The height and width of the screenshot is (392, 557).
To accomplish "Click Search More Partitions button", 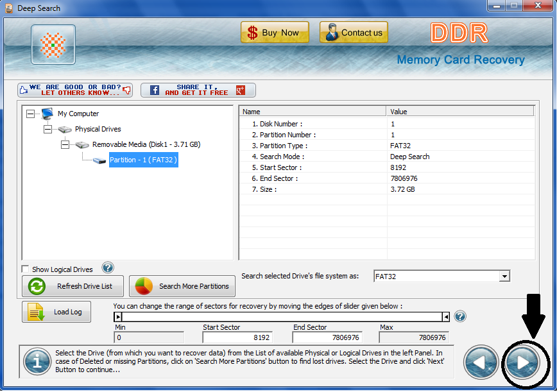I will click(x=182, y=286).
